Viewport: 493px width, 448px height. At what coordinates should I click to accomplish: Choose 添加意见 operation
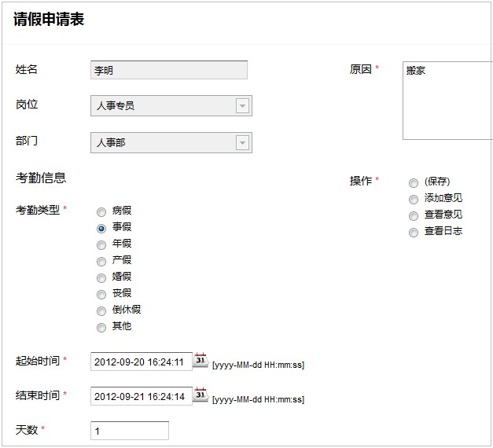pos(414,199)
